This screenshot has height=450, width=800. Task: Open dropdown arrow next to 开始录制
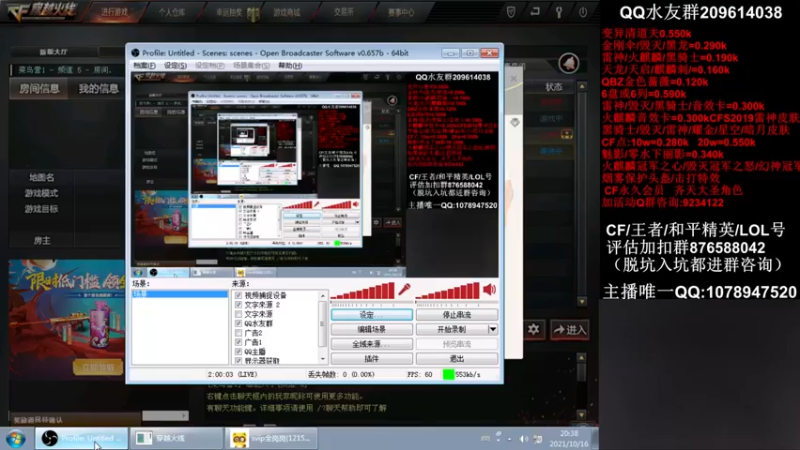(x=493, y=330)
